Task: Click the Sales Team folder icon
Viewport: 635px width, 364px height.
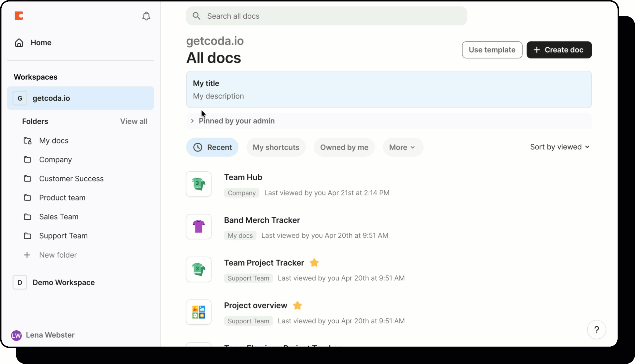Action: [28, 217]
